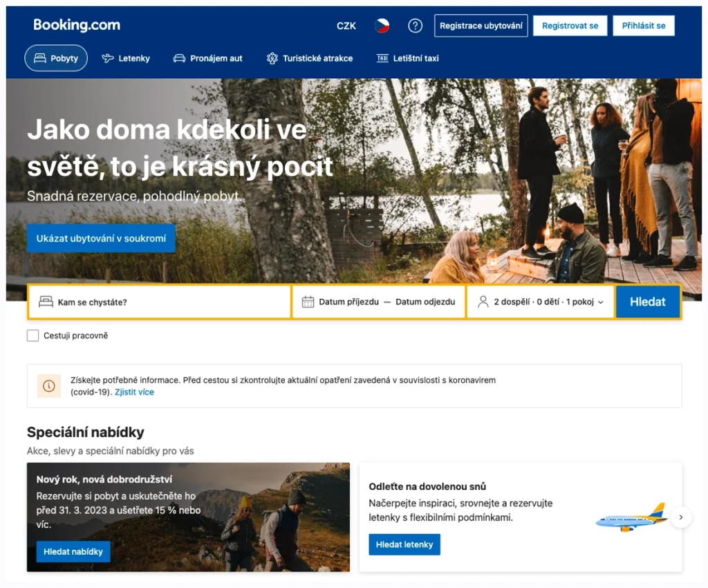Viewport: 708px width, 588px height.
Task: Open language selection via Czech flag icon
Action: pyautogui.click(x=382, y=26)
